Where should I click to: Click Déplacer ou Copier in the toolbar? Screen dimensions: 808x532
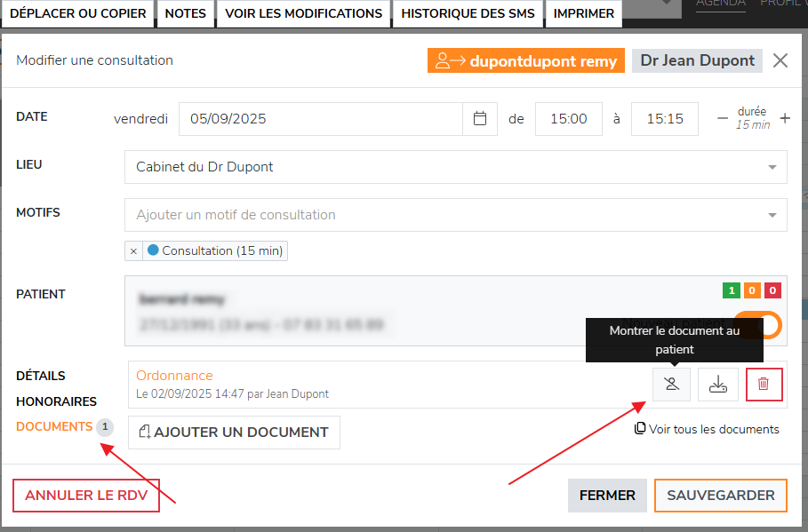click(x=78, y=13)
